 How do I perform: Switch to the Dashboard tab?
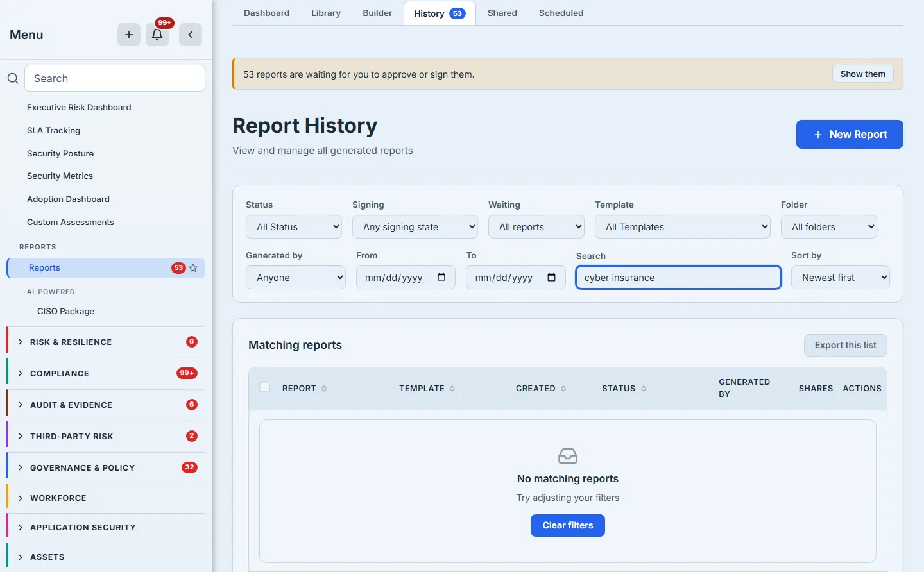266,13
